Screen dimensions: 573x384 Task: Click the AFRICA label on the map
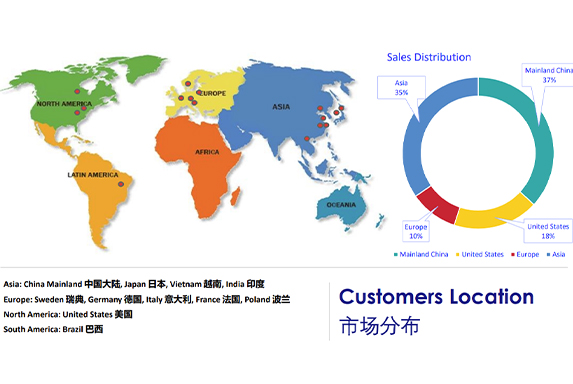coord(207,152)
